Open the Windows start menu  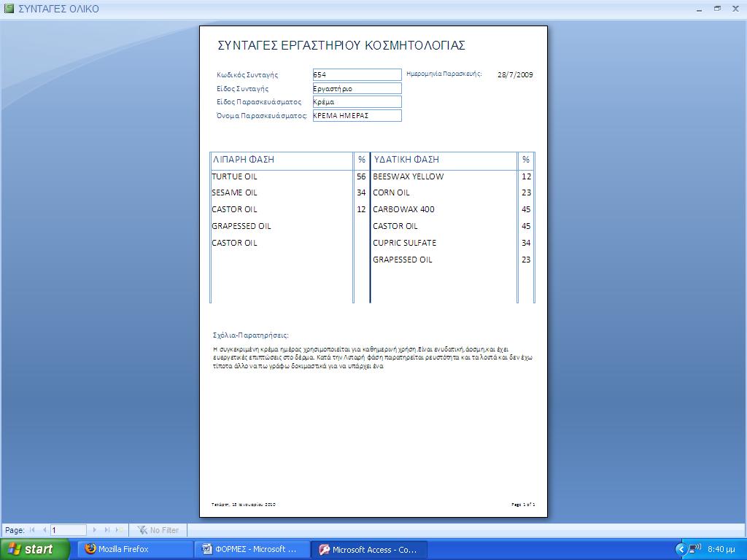(35, 549)
